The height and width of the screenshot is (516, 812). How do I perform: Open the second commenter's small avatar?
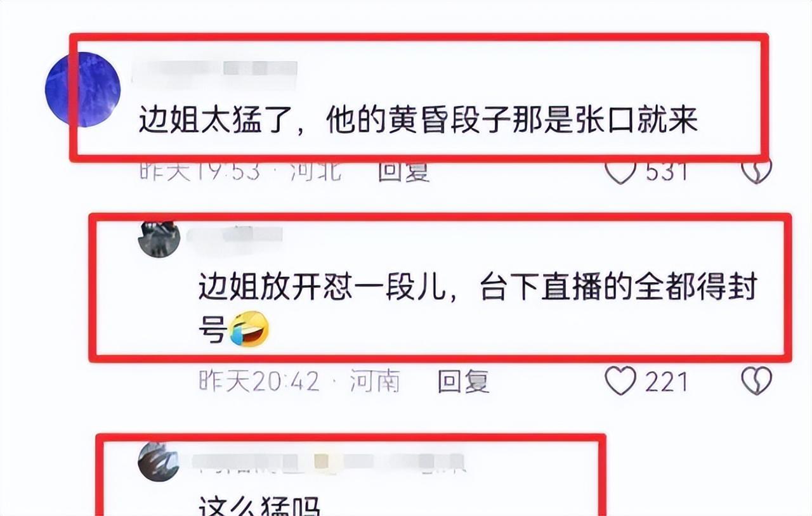point(159,238)
